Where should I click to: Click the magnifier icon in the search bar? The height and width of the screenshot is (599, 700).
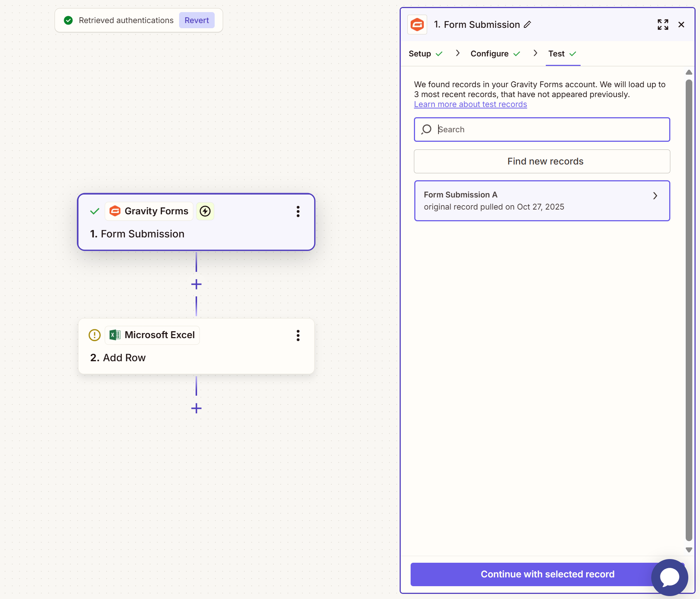point(426,129)
